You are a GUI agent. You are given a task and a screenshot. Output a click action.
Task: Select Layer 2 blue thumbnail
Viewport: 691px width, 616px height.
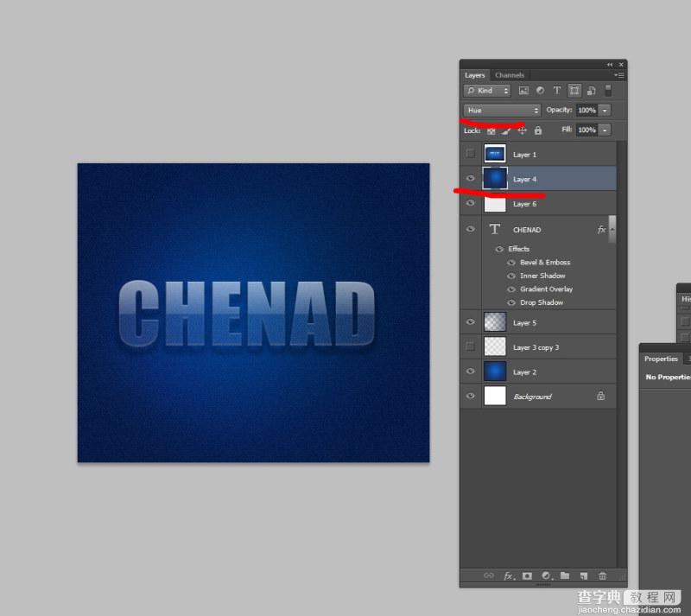click(495, 372)
